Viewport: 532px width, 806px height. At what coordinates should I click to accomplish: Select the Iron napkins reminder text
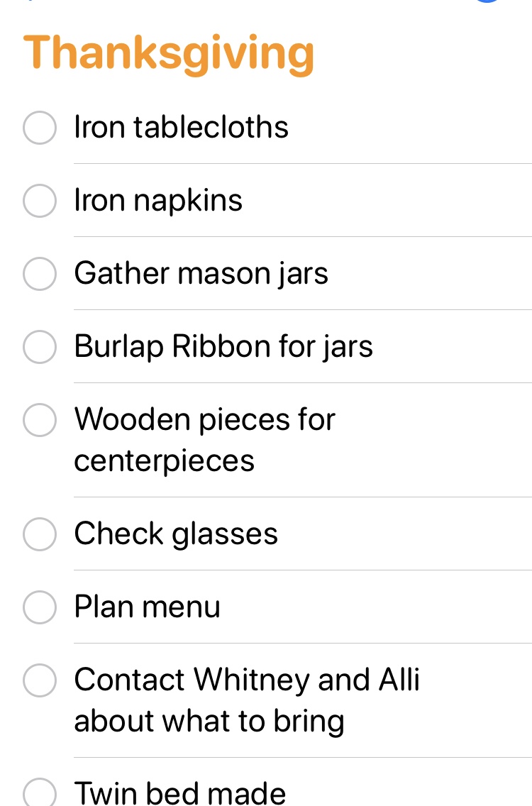(x=158, y=201)
